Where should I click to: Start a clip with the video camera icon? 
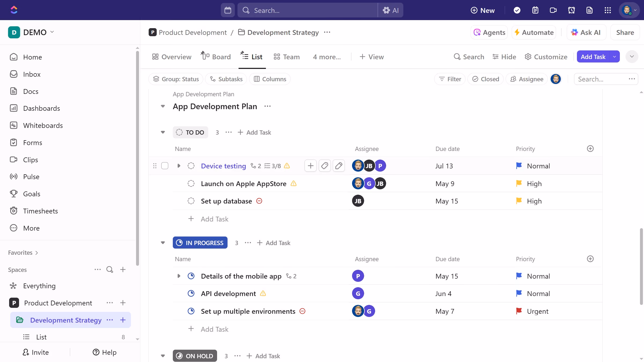[x=553, y=10]
